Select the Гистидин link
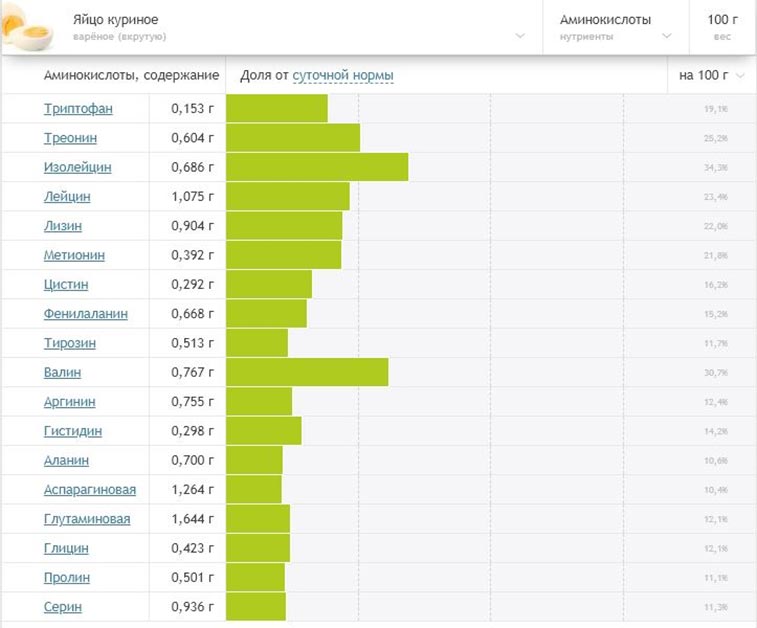 73,431
